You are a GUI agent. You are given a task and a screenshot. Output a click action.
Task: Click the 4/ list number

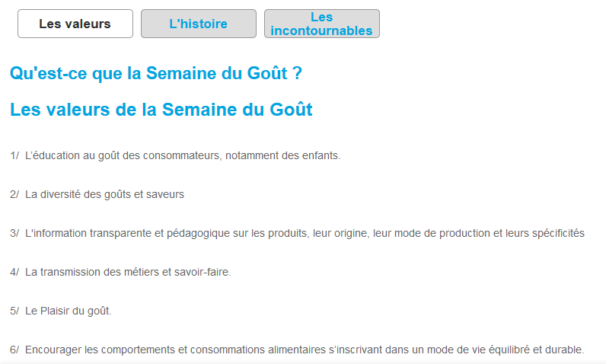[14, 272]
